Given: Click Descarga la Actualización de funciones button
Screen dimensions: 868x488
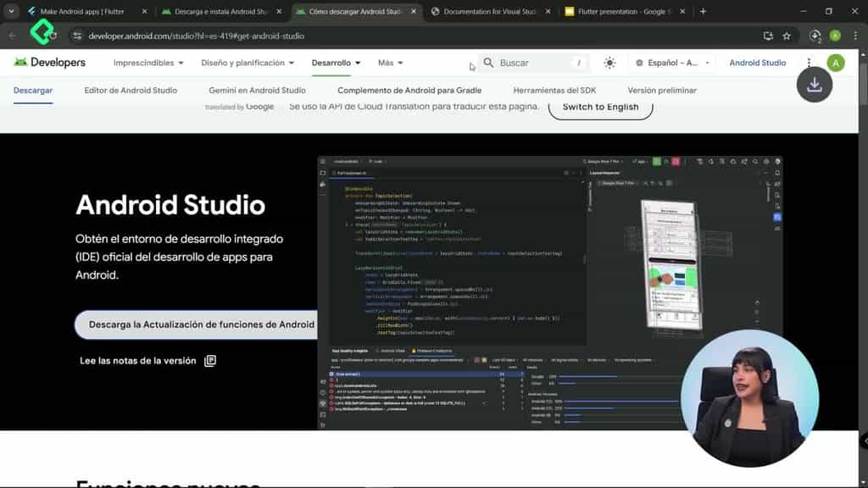Looking at the screenshot, I should click(197, 324).
